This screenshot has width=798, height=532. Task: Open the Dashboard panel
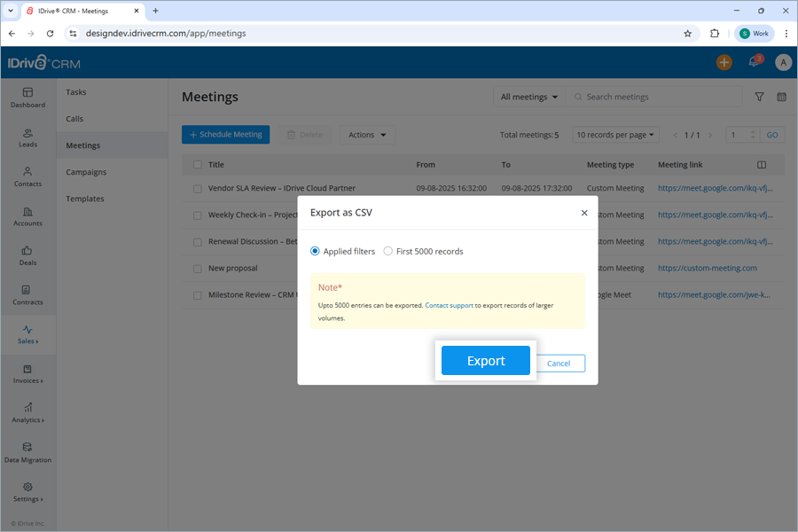[x=27, y=98]
